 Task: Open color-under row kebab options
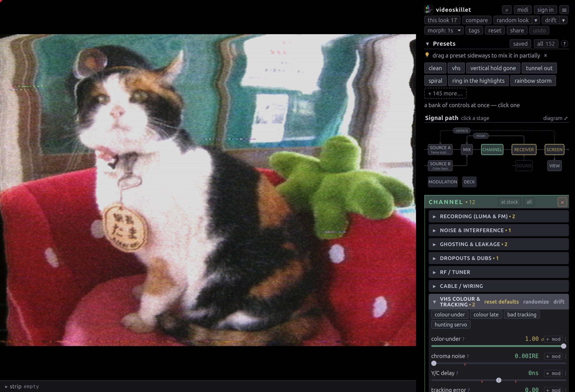point(566,339)
